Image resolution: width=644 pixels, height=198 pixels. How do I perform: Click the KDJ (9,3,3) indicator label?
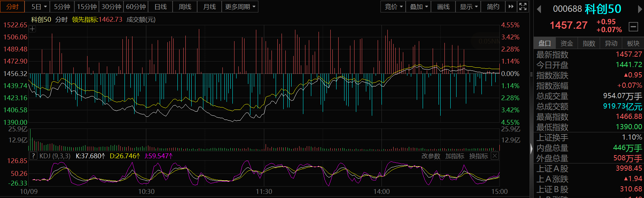point(55,156)
